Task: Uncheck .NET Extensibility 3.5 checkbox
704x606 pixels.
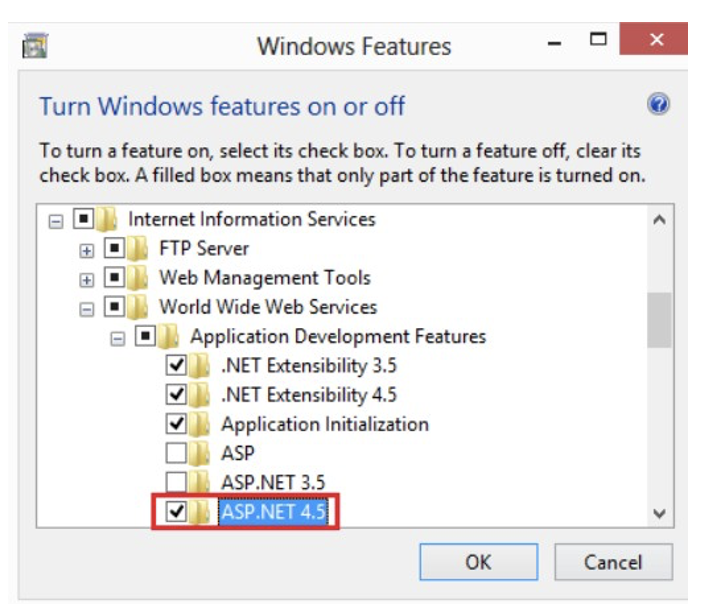Action: click(x=176, y=365)
